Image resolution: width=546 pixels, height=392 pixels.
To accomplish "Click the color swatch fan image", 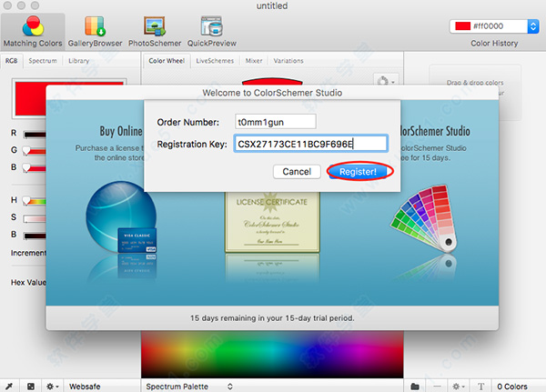I will pos(423,218).
